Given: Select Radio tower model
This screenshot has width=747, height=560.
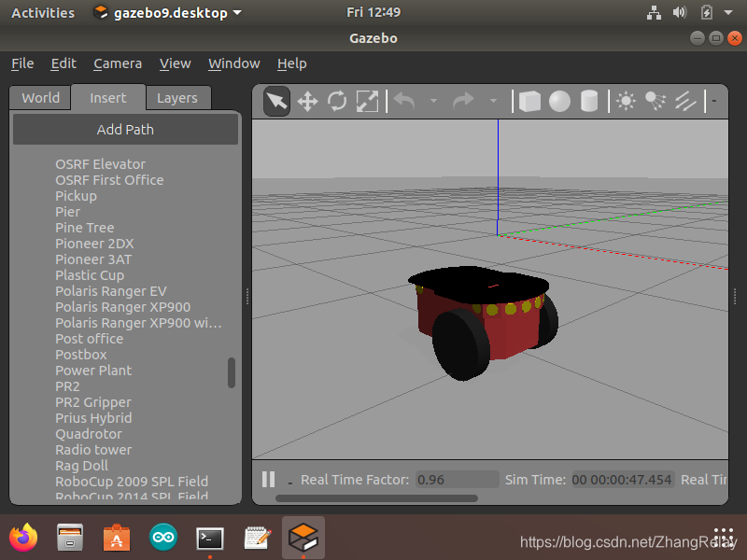Looking at the screenshot, I should [x=93, y=450].
